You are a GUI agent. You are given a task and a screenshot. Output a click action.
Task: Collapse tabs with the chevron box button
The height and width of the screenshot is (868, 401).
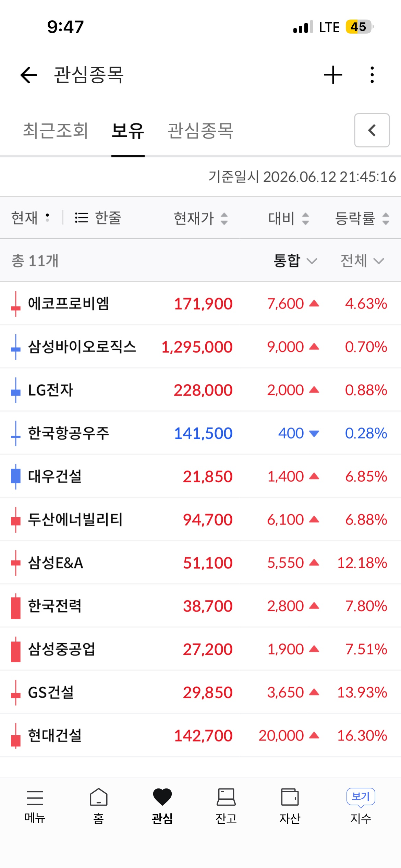pyautogui.click(x=372, y=130)
